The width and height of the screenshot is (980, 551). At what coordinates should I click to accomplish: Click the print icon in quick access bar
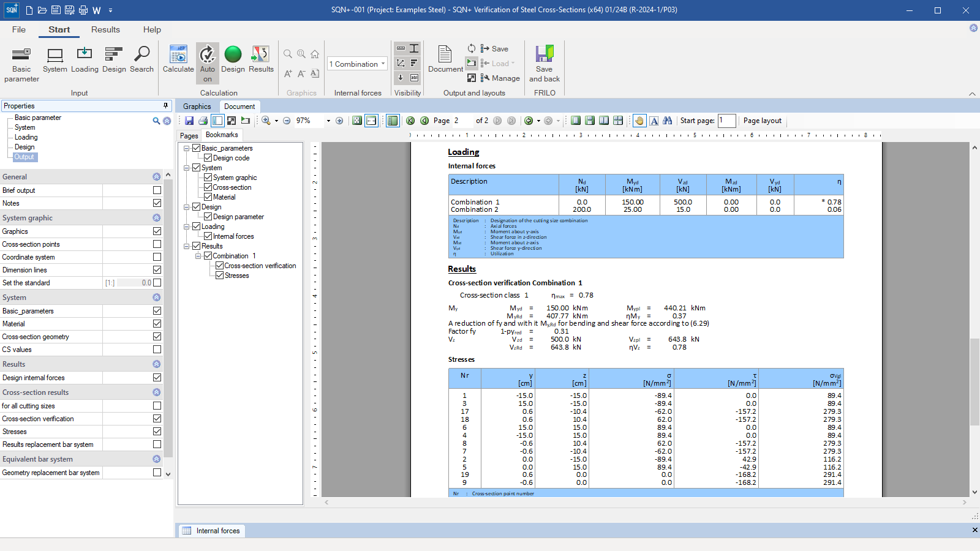point(83,10)
